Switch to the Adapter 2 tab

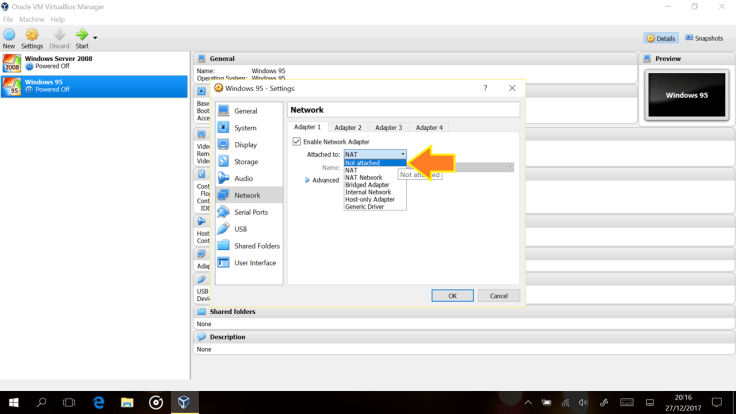point(348,128)
